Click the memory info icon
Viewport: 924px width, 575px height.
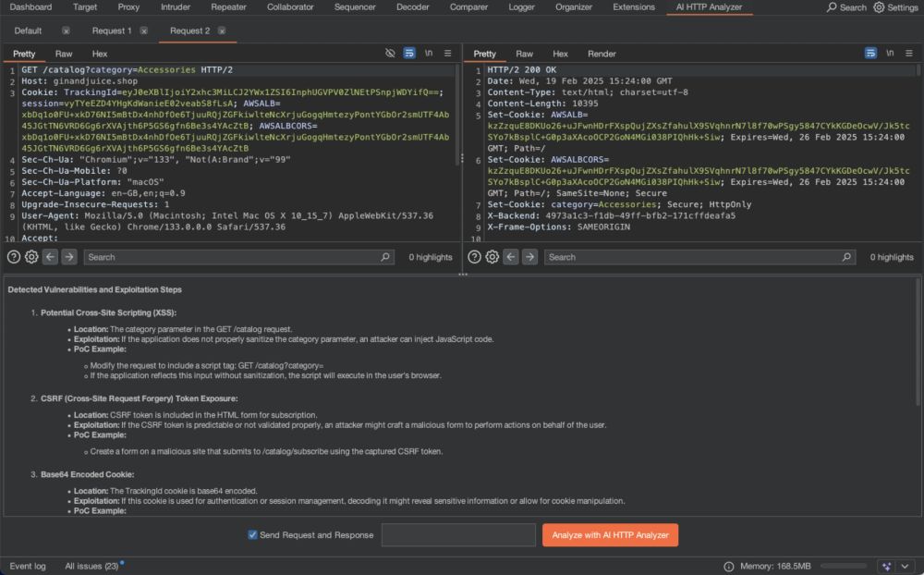click(729, 566)
